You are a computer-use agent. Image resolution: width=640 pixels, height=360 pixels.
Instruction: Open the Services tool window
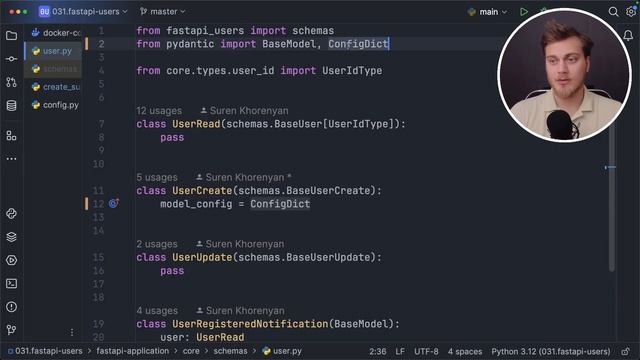(11, 260)
